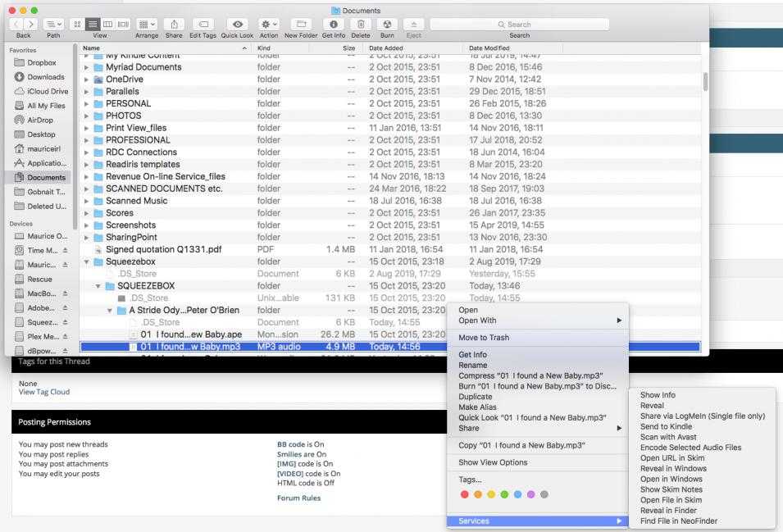783x532 pixels.
Task: Expand the Scanned Music folder
Action: tap(88, 201)
